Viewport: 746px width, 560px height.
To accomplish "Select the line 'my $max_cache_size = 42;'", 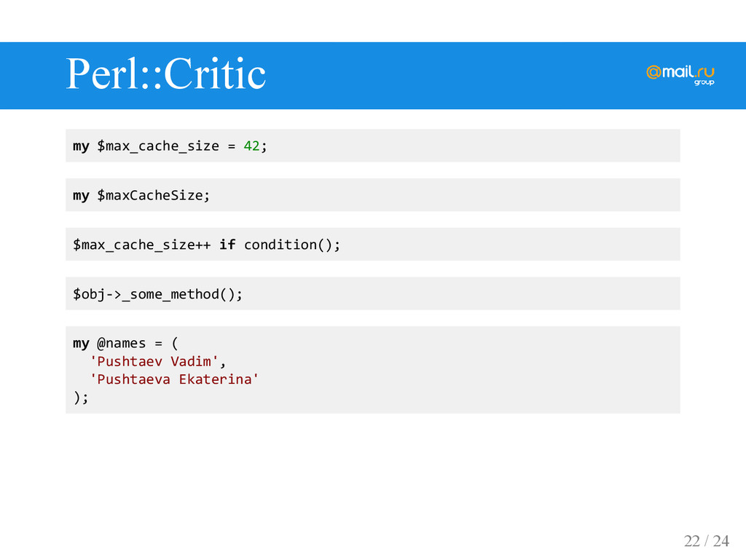I will point(170,146).
